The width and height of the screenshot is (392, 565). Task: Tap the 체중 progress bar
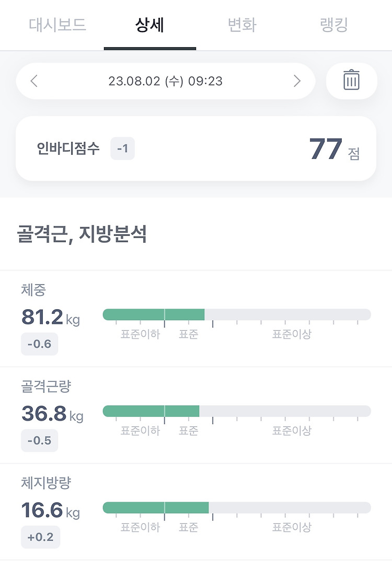click(237, 314)
